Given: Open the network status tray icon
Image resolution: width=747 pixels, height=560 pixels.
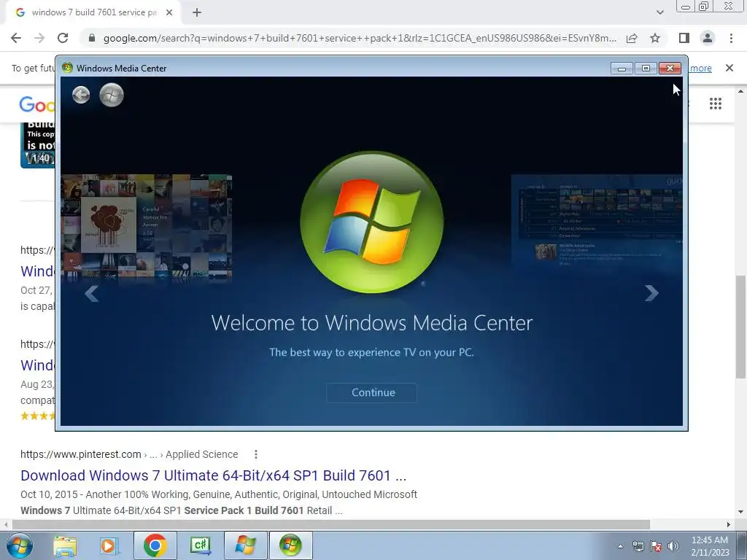Looking at the screenshot, I should pos(638,546).
